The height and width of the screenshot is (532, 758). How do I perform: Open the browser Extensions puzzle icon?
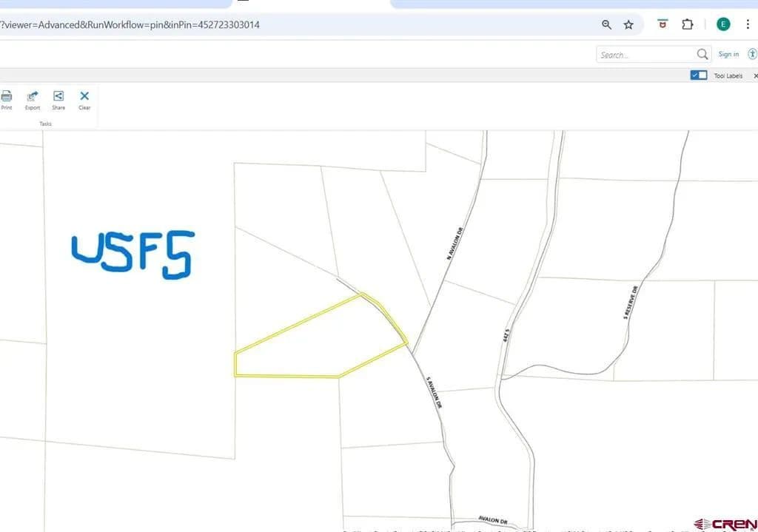[x=687, y=24]
